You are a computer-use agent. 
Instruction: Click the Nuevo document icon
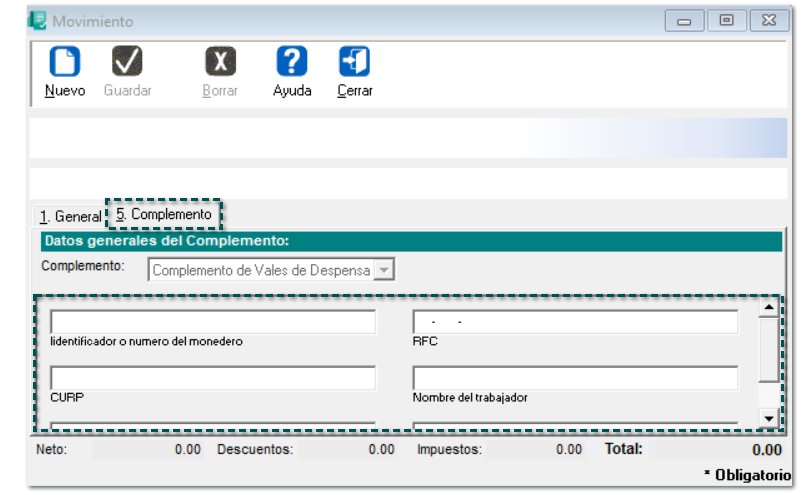(64, 63)
